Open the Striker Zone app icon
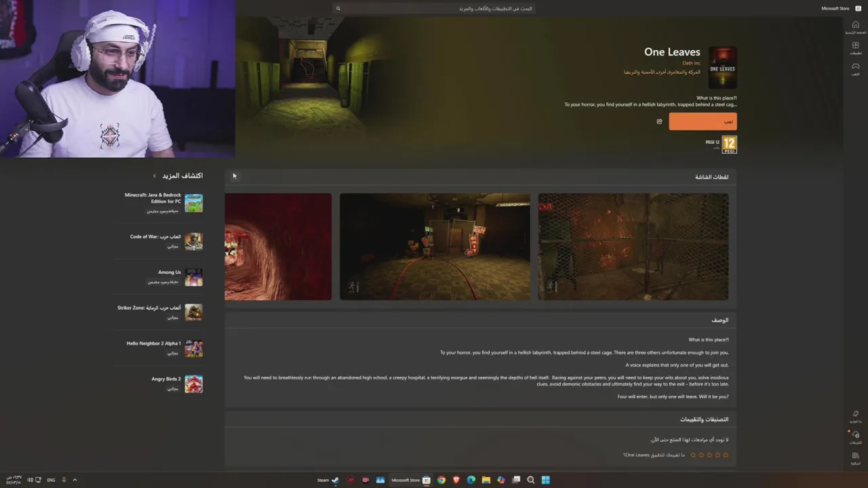Image resolution: width=868 pixels, height=488 pixels. click(193, 312)
